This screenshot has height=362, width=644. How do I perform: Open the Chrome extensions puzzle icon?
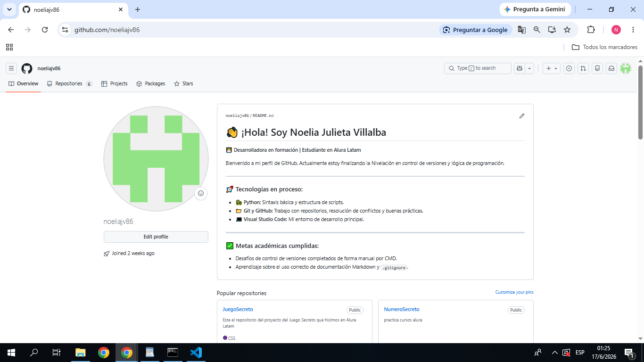pyautogui.click(x=591, y=30)
